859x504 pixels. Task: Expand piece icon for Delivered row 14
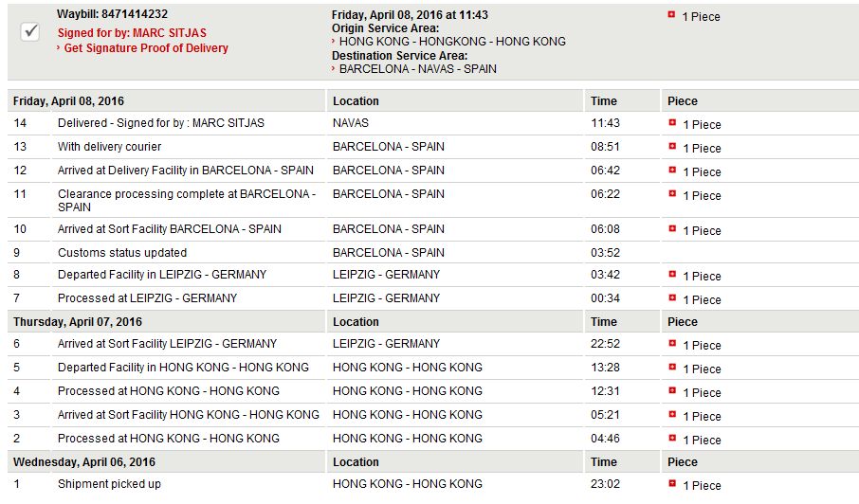pos(672,122)
